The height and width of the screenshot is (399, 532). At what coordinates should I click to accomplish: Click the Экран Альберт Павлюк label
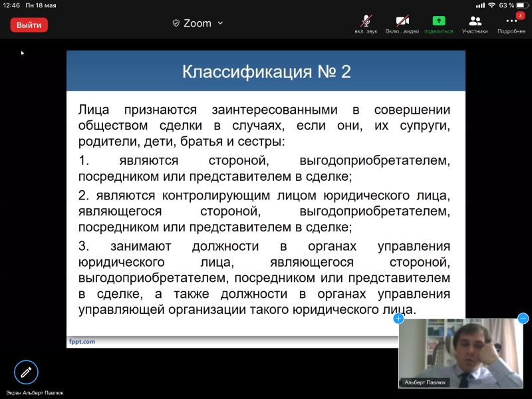(35, 393)
